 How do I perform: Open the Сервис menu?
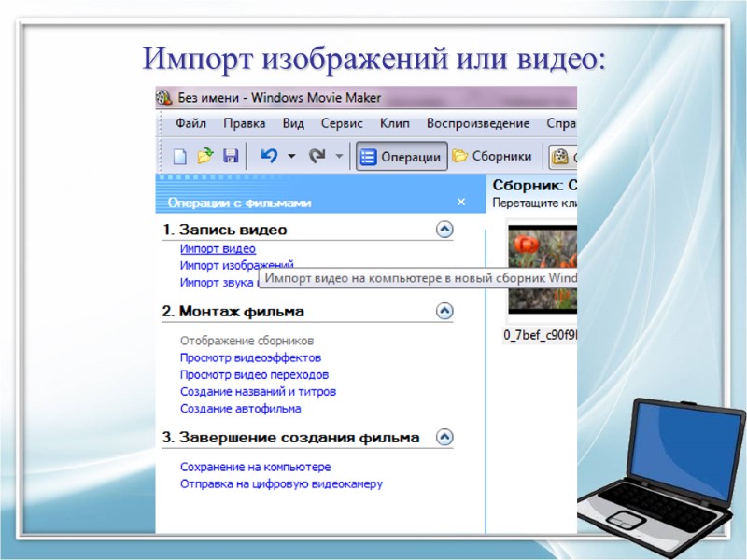tap(342, 123)
